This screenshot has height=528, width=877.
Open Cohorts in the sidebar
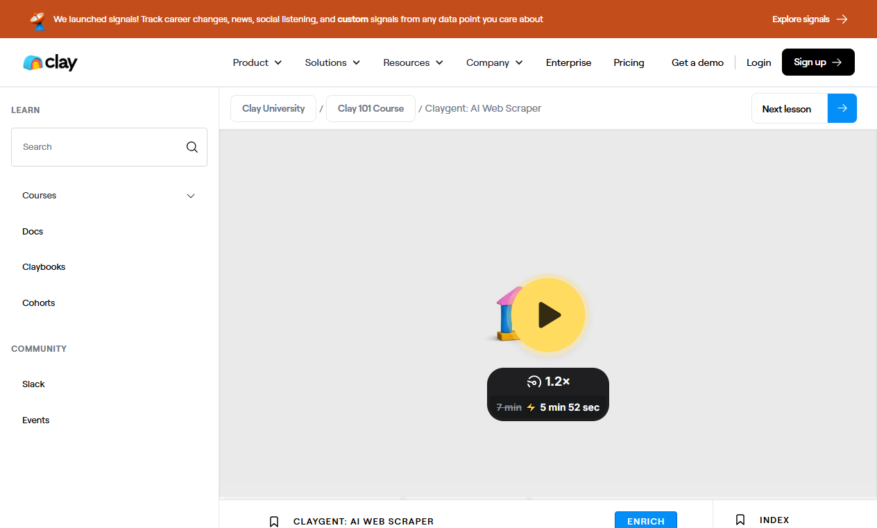39,303
